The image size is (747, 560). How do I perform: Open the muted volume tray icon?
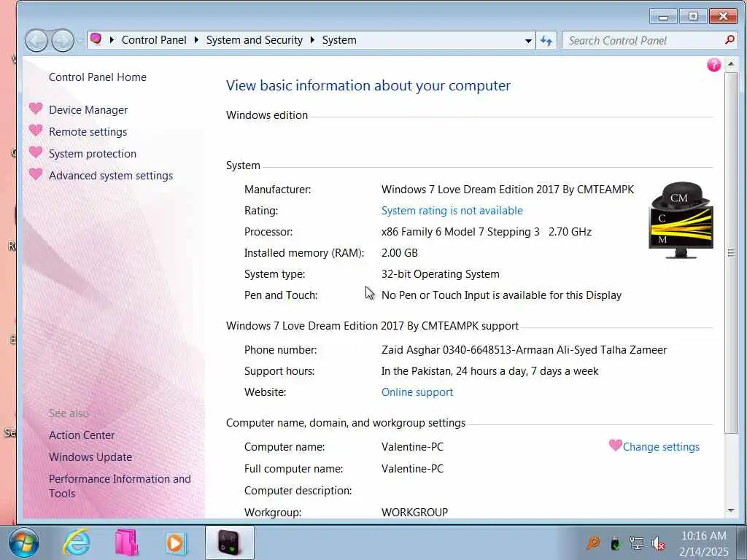tap(659, 542)
